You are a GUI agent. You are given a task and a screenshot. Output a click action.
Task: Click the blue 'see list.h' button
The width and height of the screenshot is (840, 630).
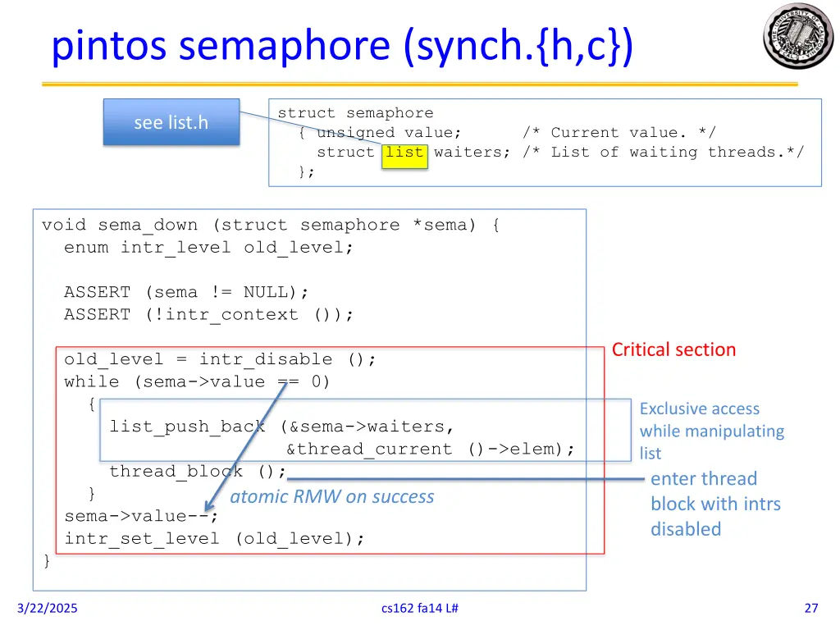point(170,121)
